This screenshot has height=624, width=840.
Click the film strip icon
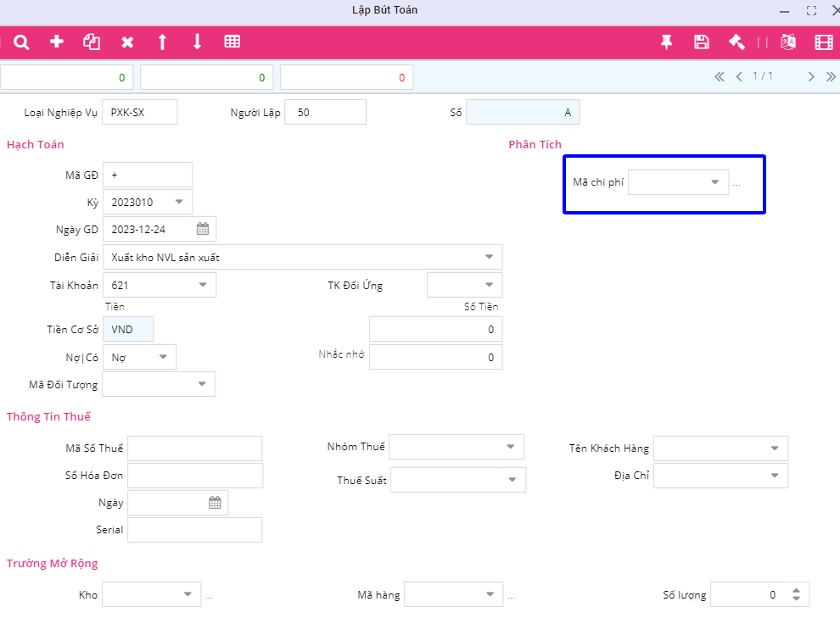click(x=823, y=42)
